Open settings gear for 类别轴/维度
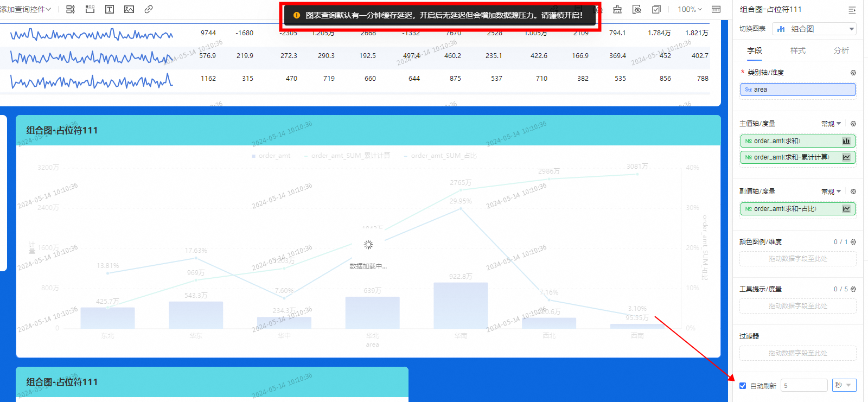Viewport: 868px width, 402px height. [x=853, y=73]
